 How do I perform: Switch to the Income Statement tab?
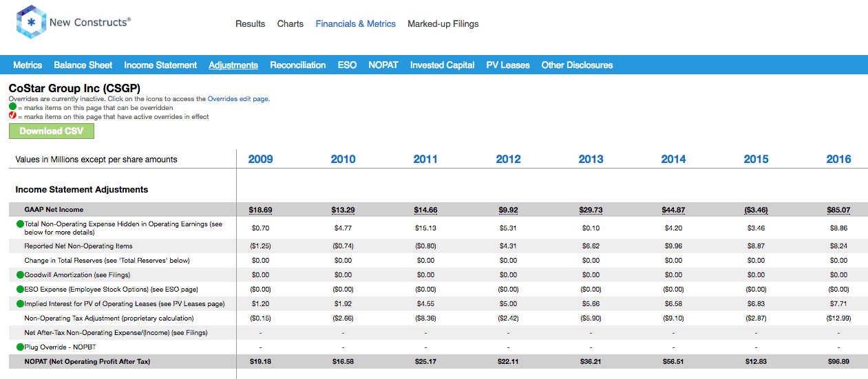(x=160, y=65)
